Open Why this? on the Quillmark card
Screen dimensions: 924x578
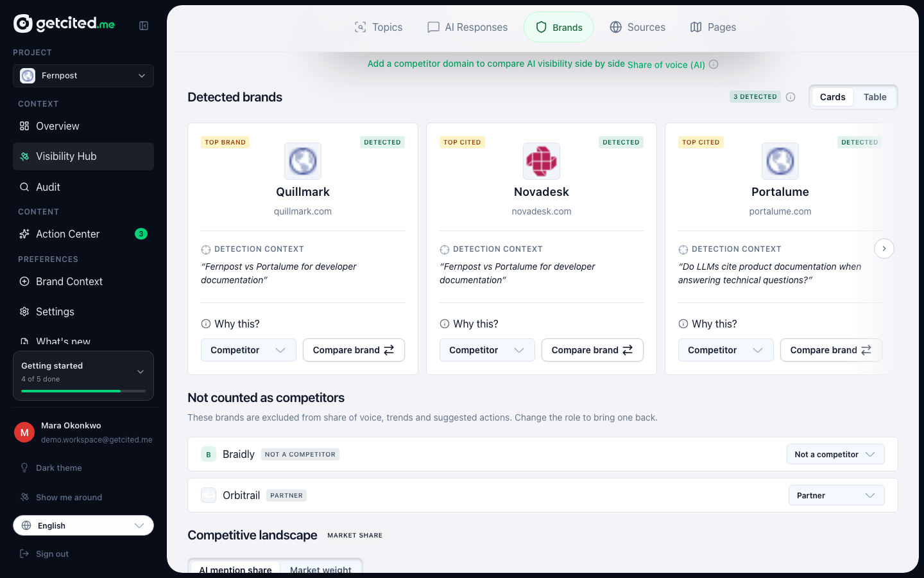click(x=230, y=324)
